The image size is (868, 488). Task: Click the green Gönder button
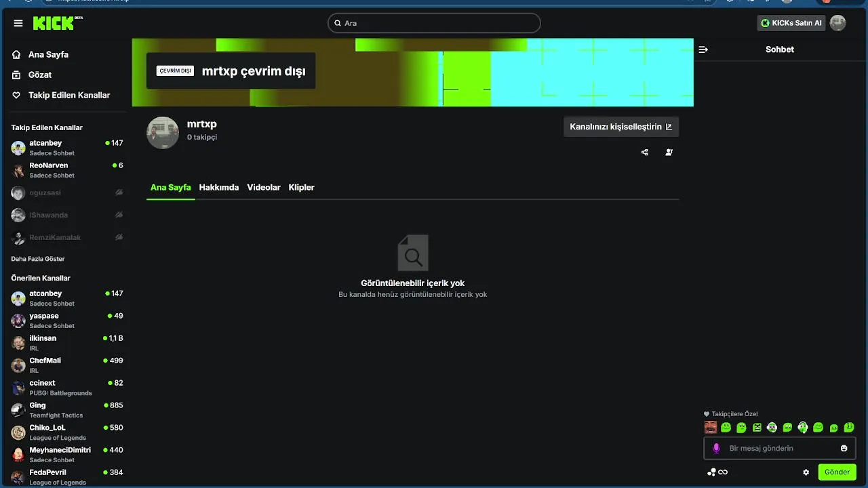tap(837, 472)
